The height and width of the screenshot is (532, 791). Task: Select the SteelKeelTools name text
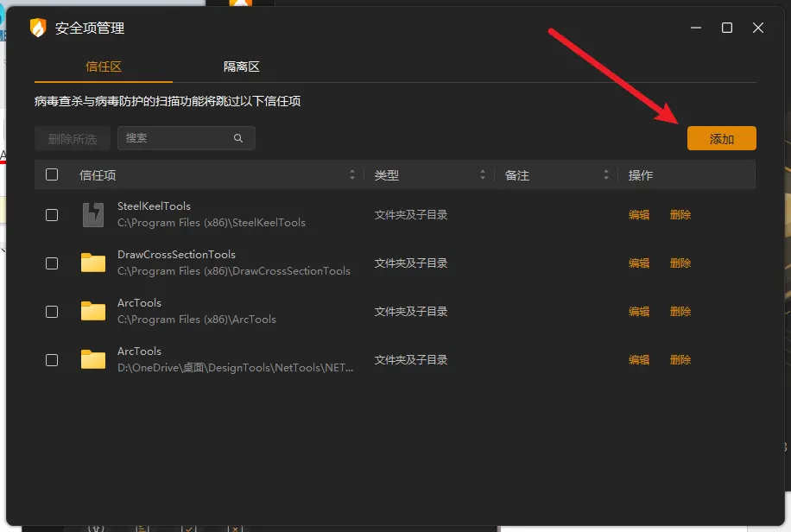pyautogui.click(x=154, y=206)
